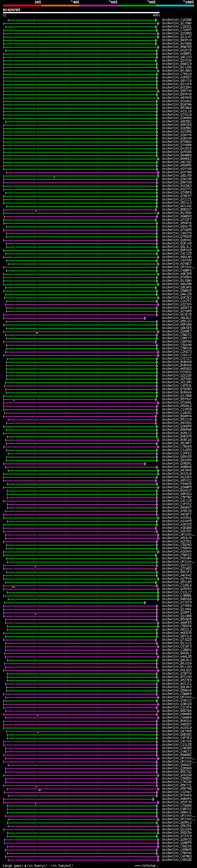Select hit label UniRef100_B5IIX4
Viewport: 197px width, 868px height.
(177, 419)
